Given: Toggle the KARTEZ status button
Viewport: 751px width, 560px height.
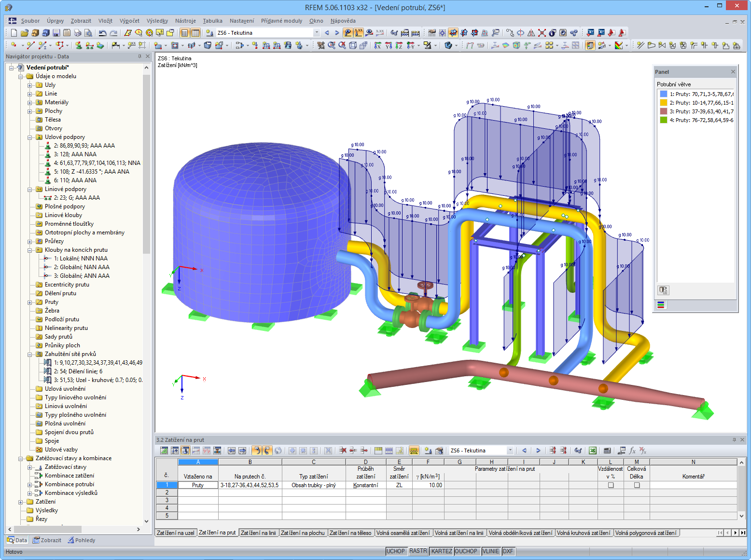Looking at the screenshot, I should point(442,551).
